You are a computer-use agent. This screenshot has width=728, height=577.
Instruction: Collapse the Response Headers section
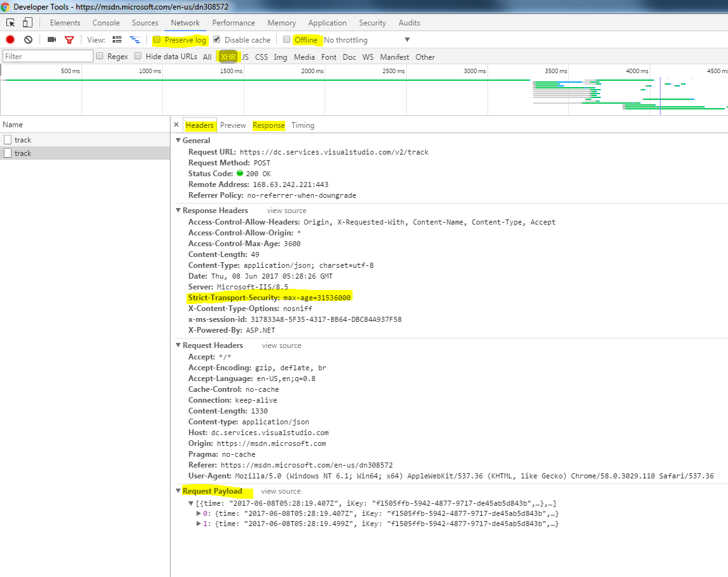click(178, 210)
